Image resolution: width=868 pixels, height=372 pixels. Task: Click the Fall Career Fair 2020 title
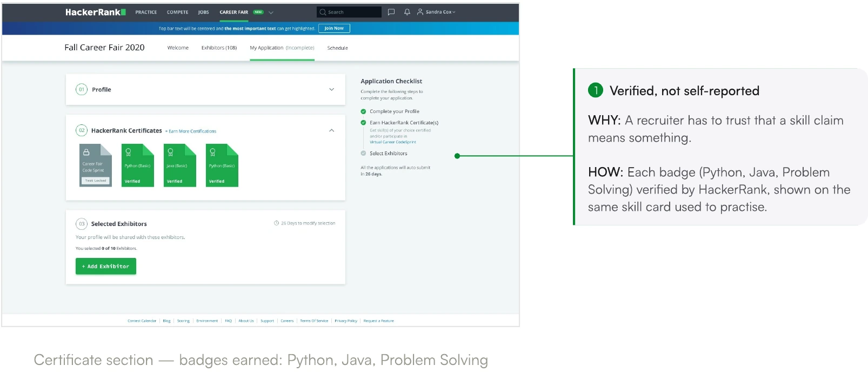pos(104,48)
